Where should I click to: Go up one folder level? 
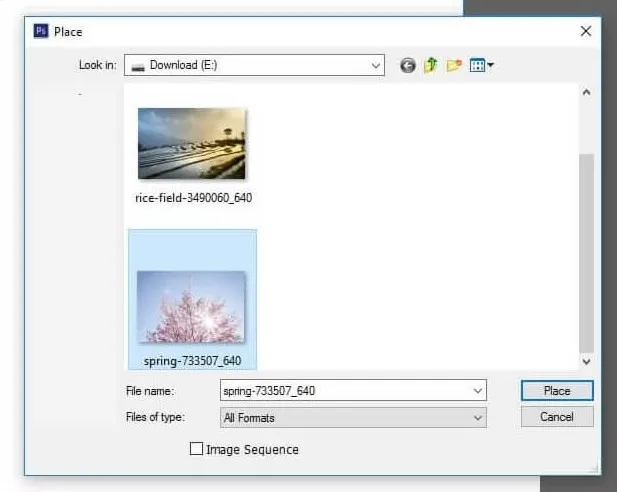431,65
